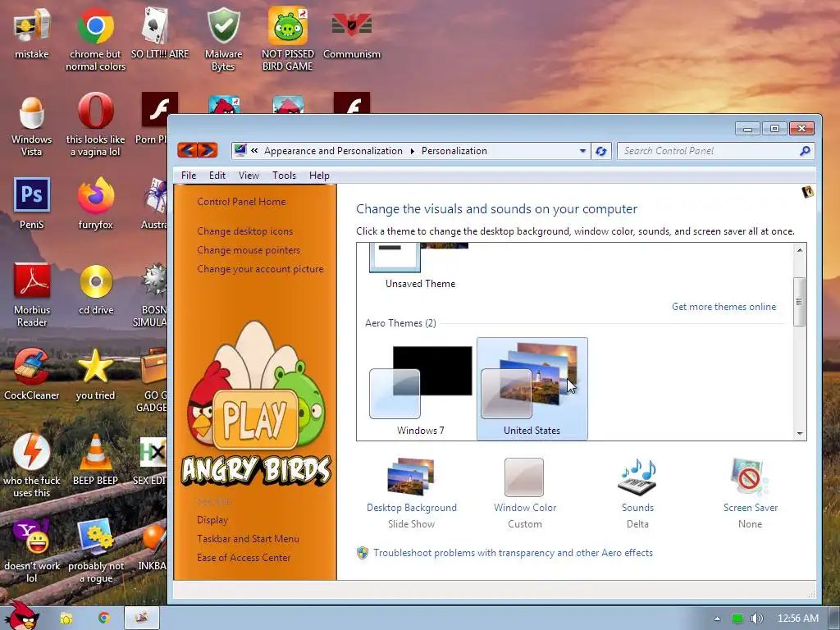
Task: Open Chrome from the taskbar
Action: (x=104, y=619)
